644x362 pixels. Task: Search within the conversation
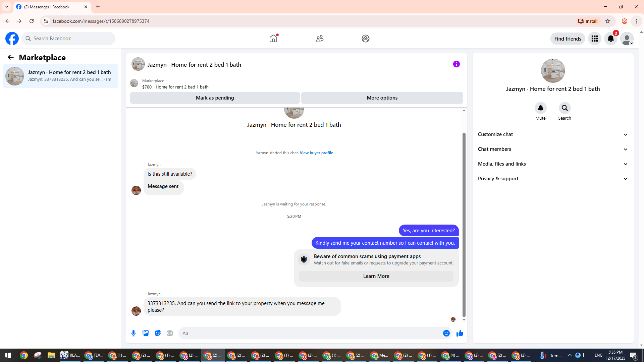(x=565, y=108)
